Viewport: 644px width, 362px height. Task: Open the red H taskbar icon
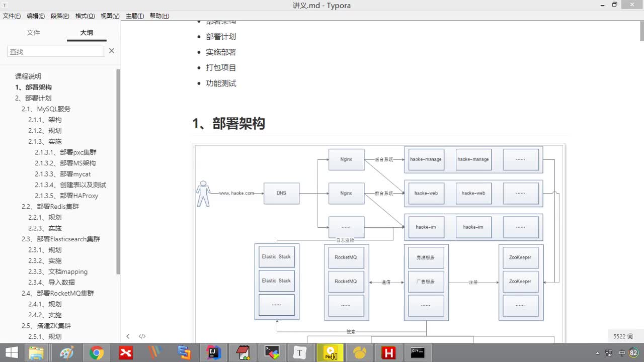click(x=388, y=353)
